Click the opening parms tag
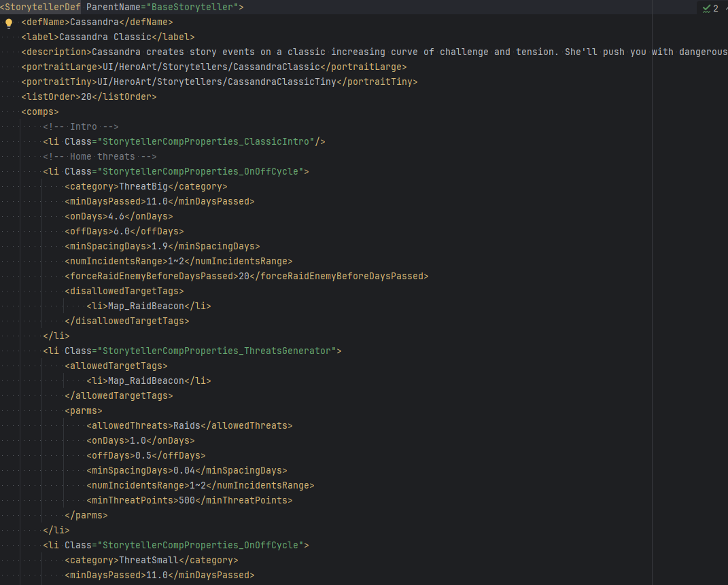The image size is (728, 585). 84,410
